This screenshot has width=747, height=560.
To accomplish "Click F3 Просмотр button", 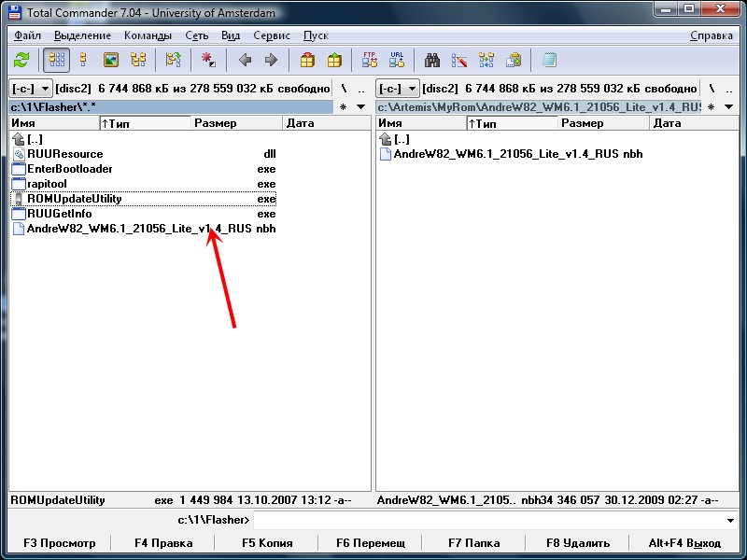I will click(x=60, y=543).
